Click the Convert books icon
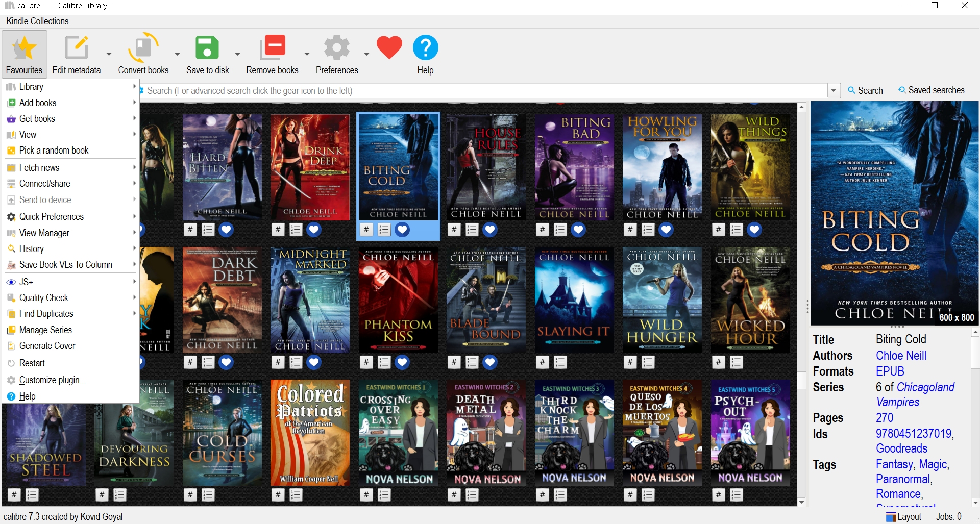The image size is (980, 524). [x=143, y=48]
